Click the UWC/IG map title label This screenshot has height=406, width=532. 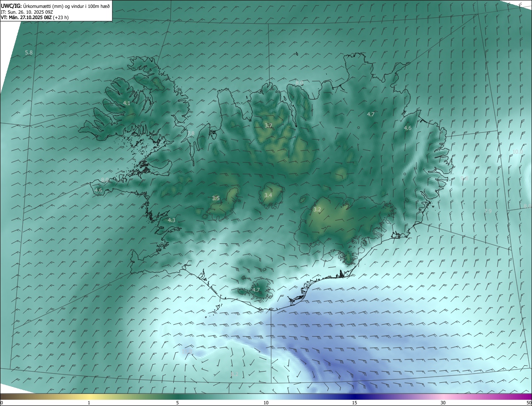click(x=11, y=5)
